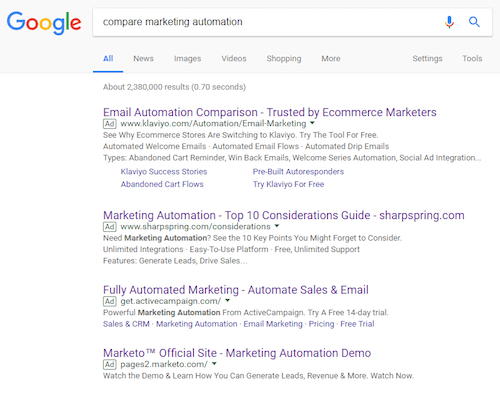Open Marketo Official Site ad title
500x393 pixels.
click(237, 353)
